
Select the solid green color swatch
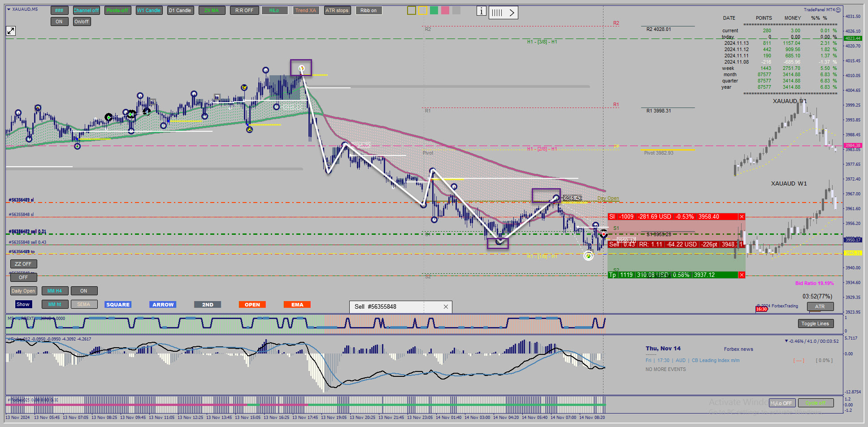point(434,10)
